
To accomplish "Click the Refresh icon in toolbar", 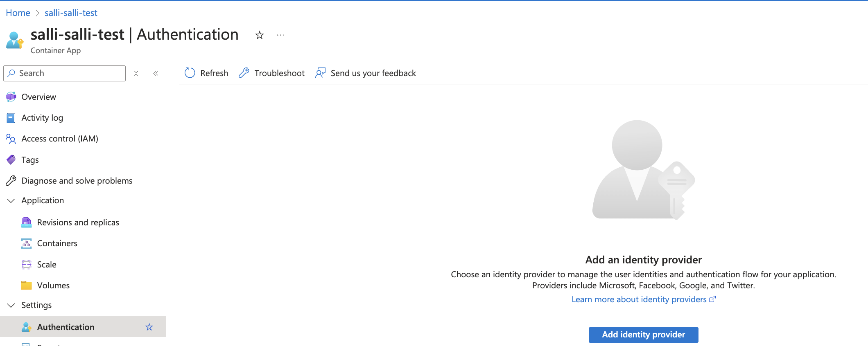I will point(190,73).
